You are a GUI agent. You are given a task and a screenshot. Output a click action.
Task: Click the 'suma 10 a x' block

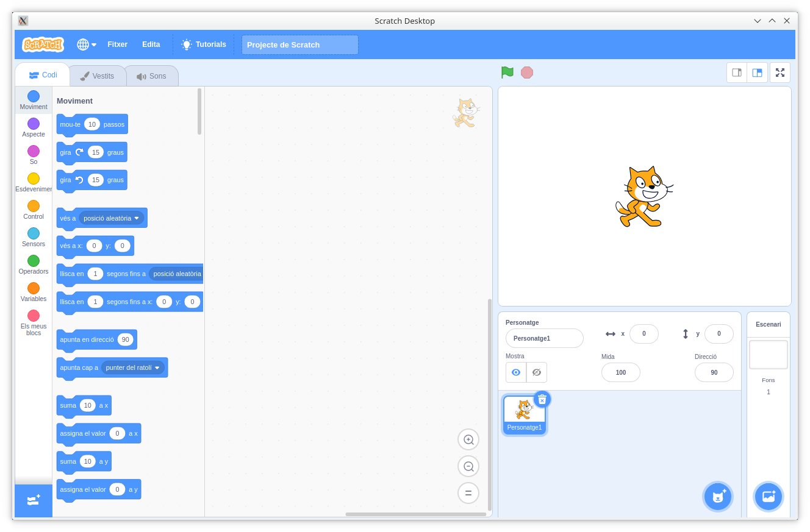tap(84, 405)
